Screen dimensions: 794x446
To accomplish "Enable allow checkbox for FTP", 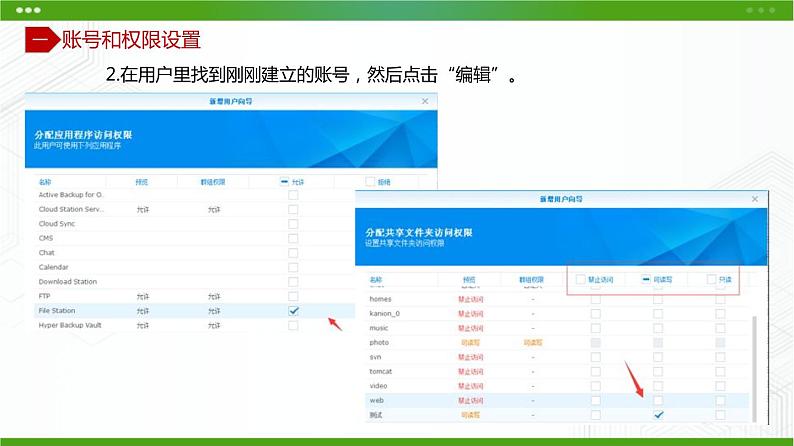I will 293,297.
